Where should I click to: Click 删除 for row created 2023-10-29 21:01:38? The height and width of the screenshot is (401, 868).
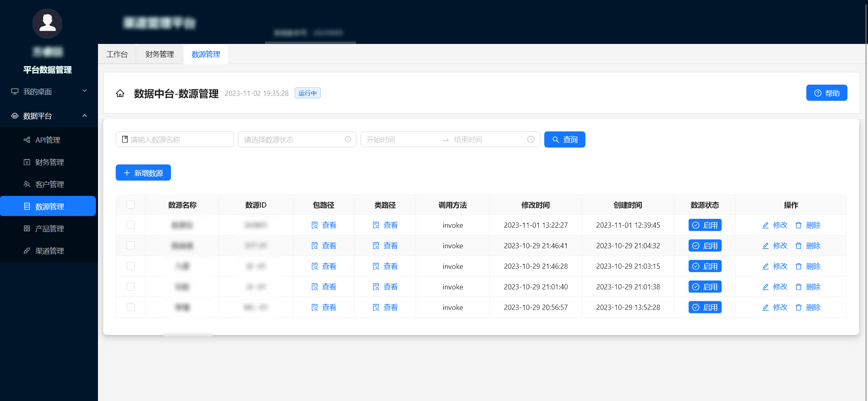click(808, 287)
